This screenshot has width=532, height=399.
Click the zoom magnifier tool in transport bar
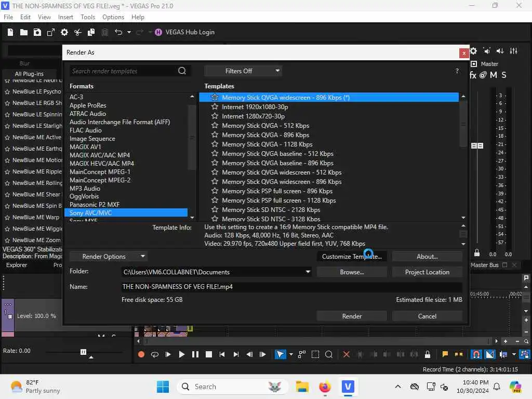pyautogui.click(x=329, y=354)
